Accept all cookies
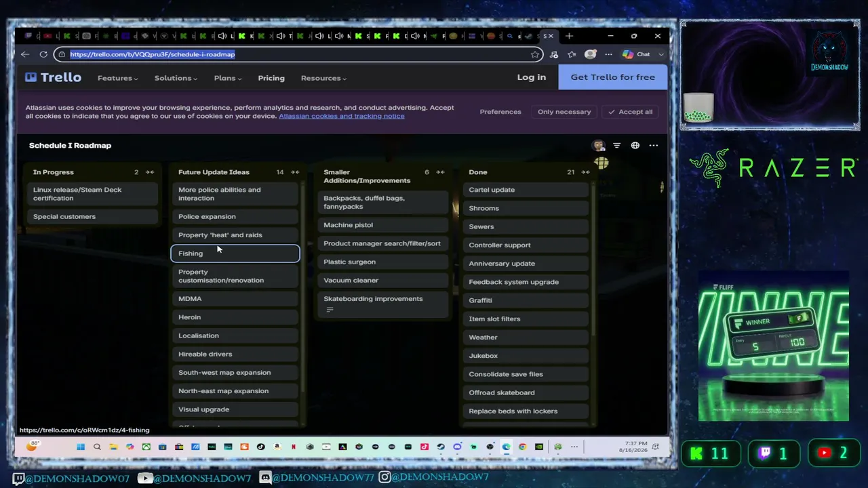The height and width of the screenshot is (488, 868). 630,112
